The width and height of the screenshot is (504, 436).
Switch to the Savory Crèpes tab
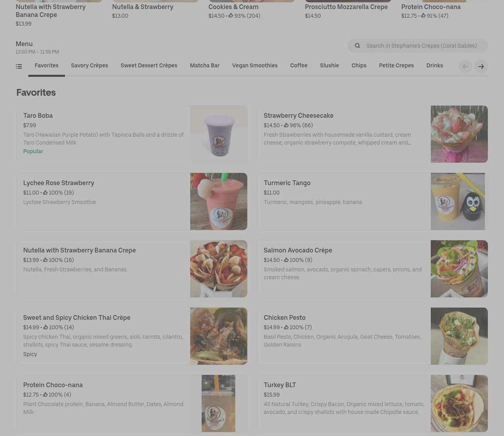(89, 65)
